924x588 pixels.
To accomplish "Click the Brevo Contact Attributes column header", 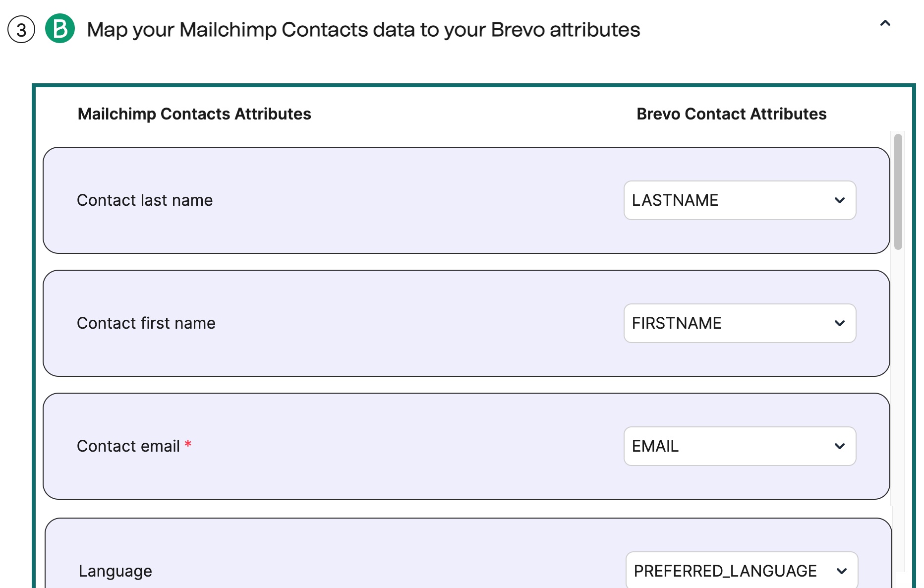I will point(731,114).
